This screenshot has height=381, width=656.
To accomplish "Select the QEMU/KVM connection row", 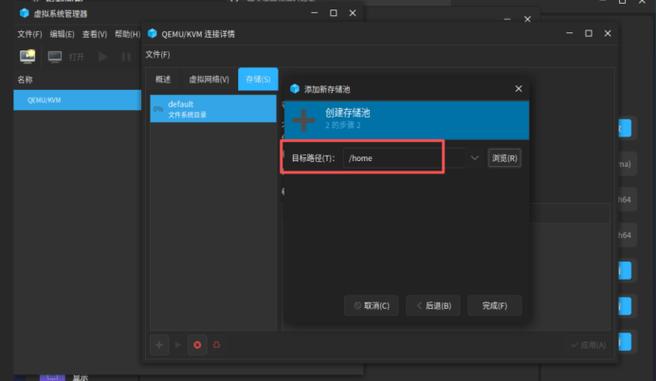I will 77,100.
